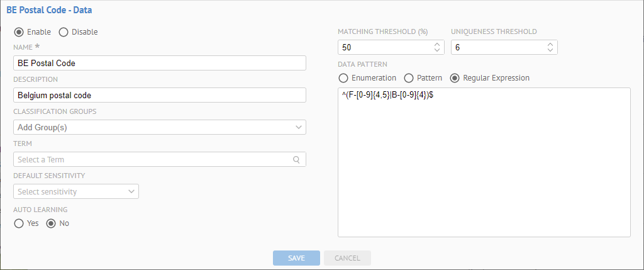644x270 pixels.
Task: Click the Save button
Action: (296, 258)
